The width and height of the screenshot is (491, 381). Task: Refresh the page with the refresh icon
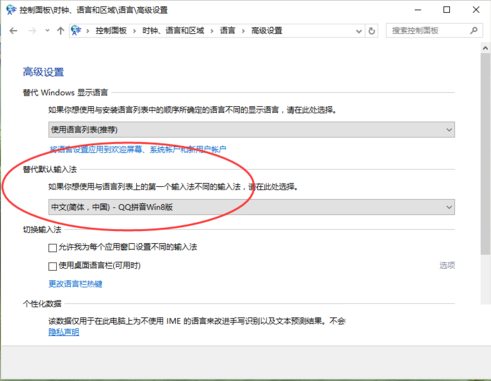[371, 31]
